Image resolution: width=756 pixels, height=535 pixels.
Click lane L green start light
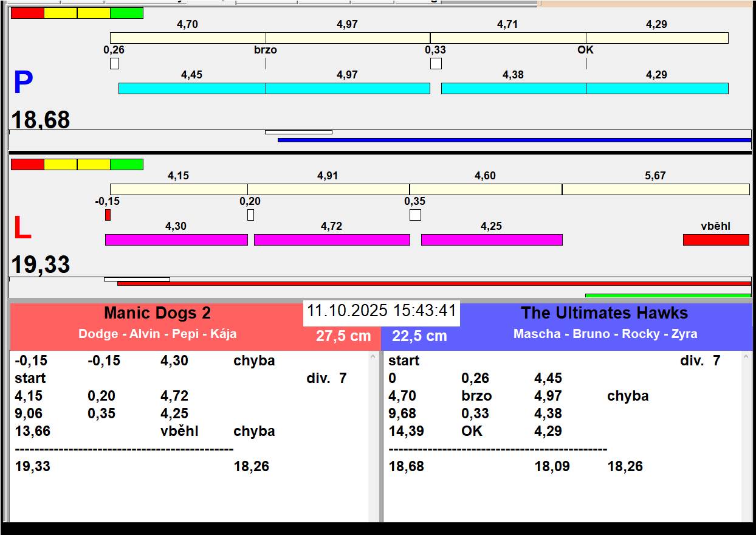126,164
